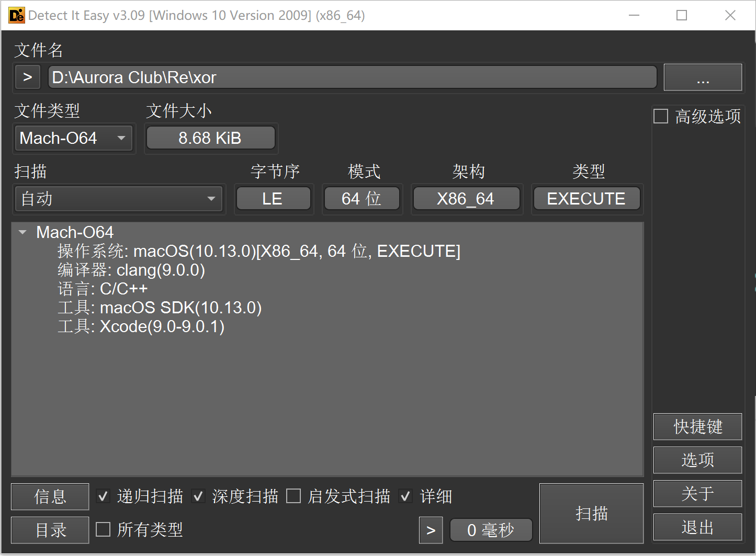The width and height of the screenshot is (756, 556).
Task: Click the '>' button beside file path
Action: tap(28, 77)
